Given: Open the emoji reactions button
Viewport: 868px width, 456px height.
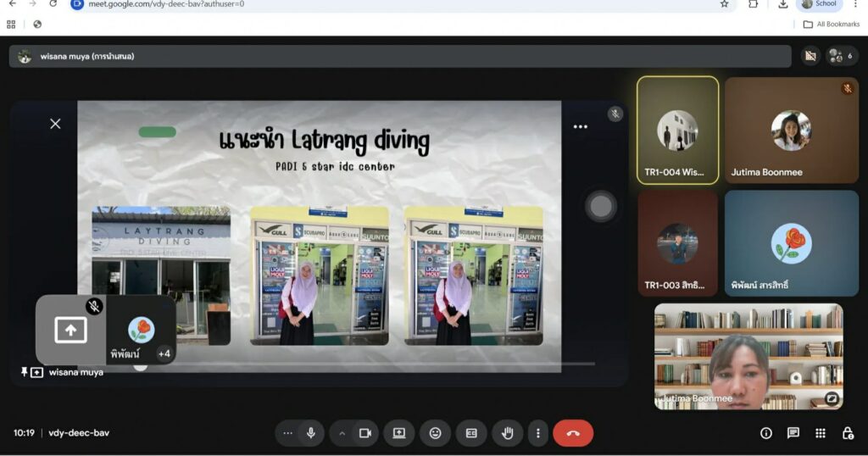Looking at the screenshot, I should click(435, 433).
